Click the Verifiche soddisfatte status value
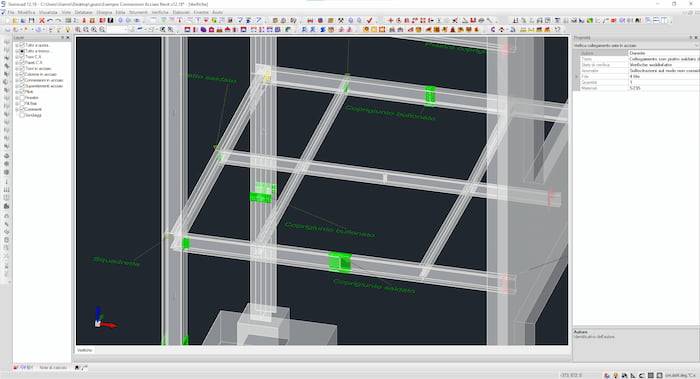Image resolution: width=700 pixels, height=379 pixels. (x=664, y=65)
